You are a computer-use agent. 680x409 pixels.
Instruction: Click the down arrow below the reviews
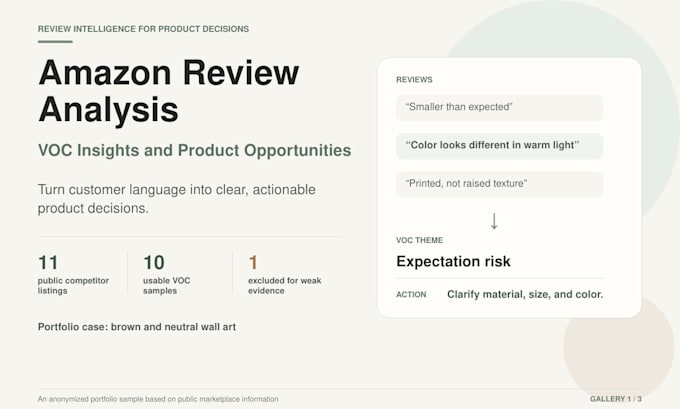click(x=494, y=221)
